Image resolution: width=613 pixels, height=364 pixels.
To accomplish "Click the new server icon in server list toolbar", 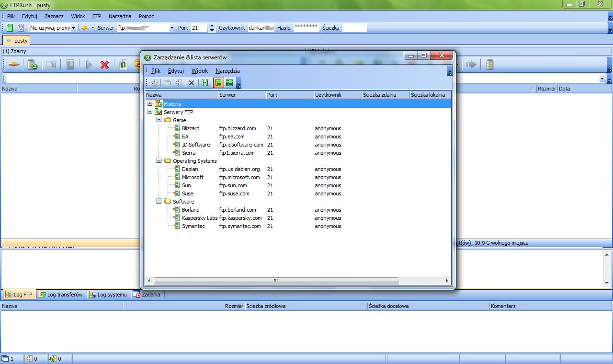I will tap(178, 83).
